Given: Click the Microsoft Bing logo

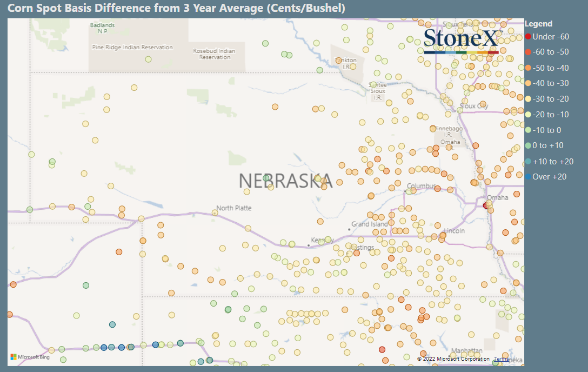Looking at the screenshot, I should 30,357.
